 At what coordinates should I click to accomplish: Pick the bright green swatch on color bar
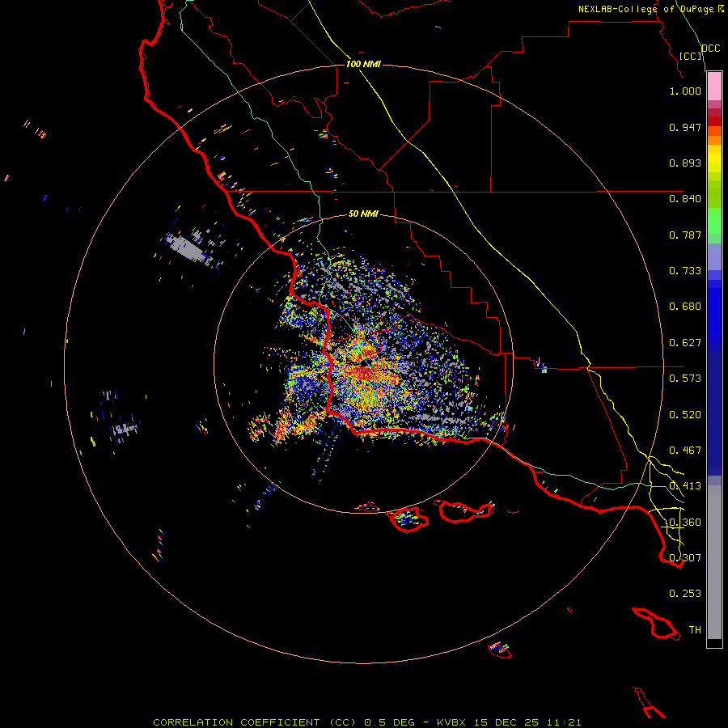pos(714,221)
